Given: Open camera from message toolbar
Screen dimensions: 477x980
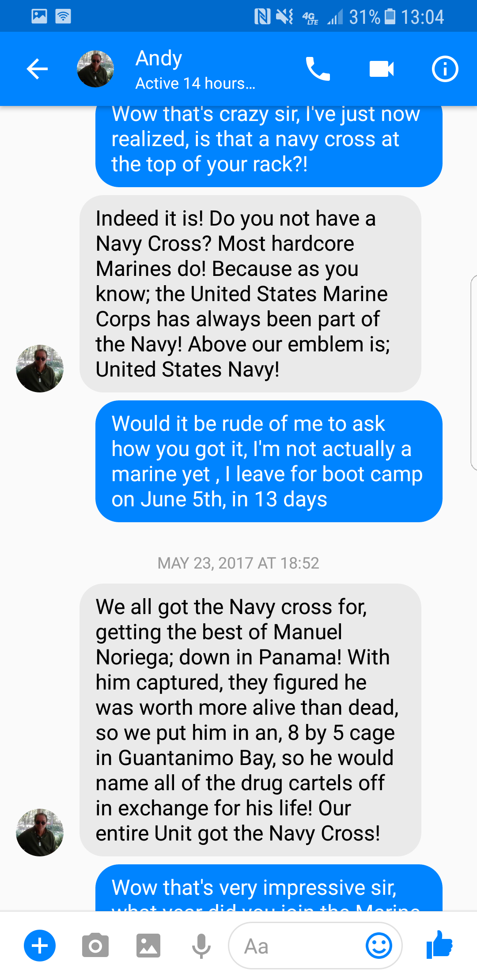Looking at the screenshot, I should (x=95, y=945).
